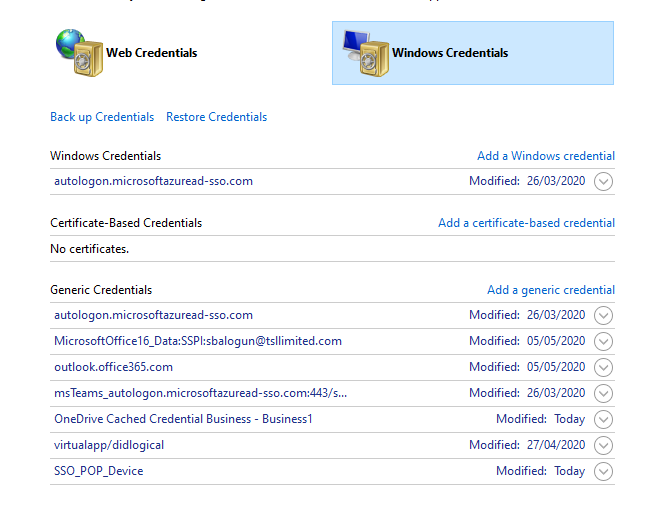657x506 pixels.
Task: Switch to Web Credentials
Action: [x=151, y=53]
